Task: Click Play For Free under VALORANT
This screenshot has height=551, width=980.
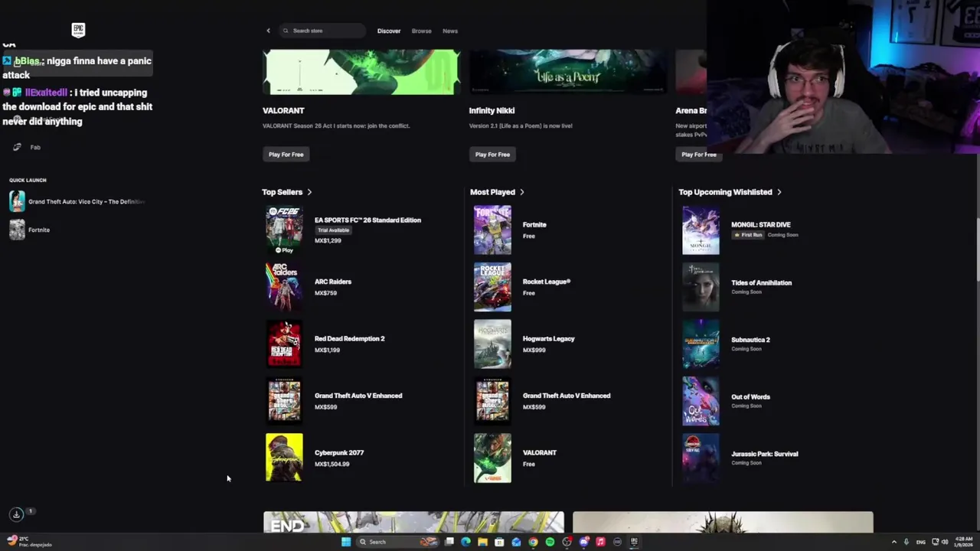Action: [x=286, y=155]
